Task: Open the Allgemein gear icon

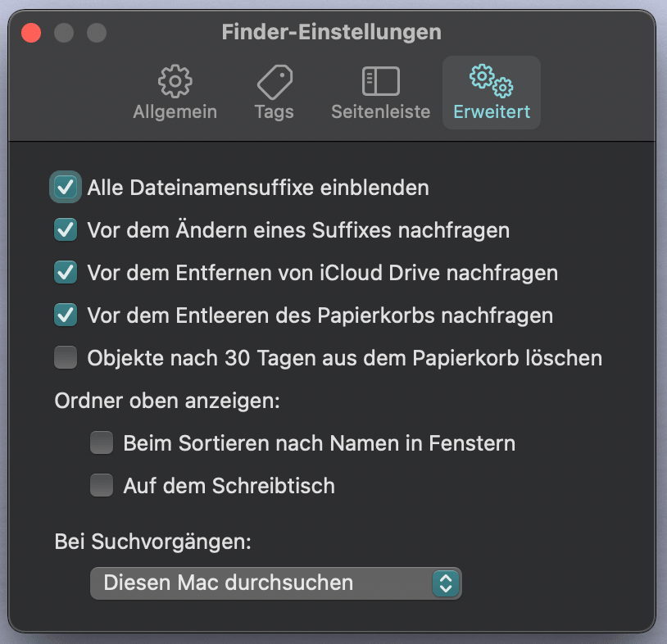Action: click(x=175, y=81)
